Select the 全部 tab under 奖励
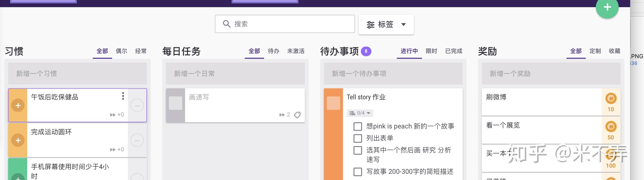 tap(576, 51)
